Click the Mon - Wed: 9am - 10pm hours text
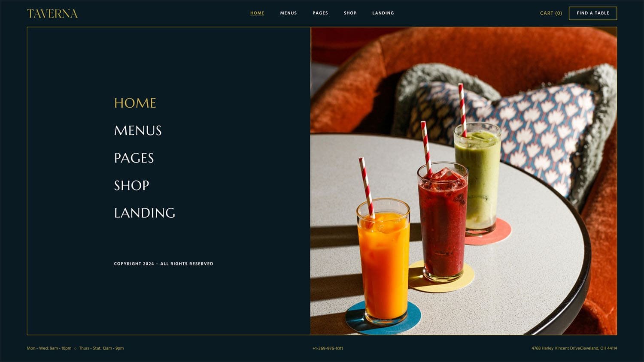Viewport: 644px width, 362px height. point(49,348)
